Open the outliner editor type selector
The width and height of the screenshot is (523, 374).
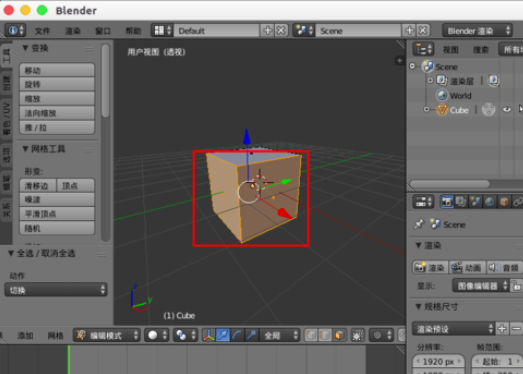(423, 49)
